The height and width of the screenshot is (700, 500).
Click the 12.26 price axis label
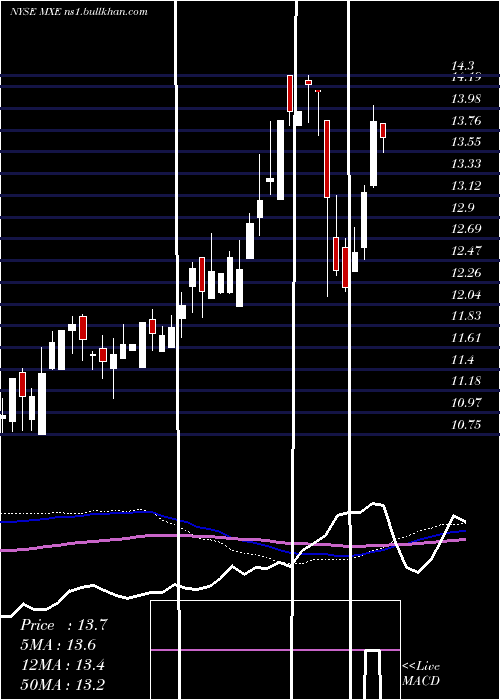click(466, 272)
